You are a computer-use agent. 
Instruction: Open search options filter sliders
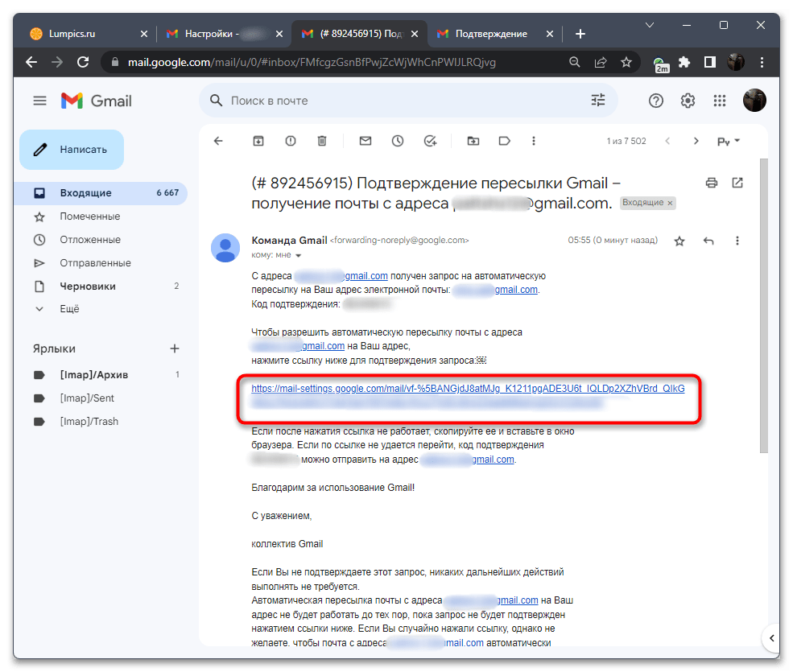(x=597, y=100)
